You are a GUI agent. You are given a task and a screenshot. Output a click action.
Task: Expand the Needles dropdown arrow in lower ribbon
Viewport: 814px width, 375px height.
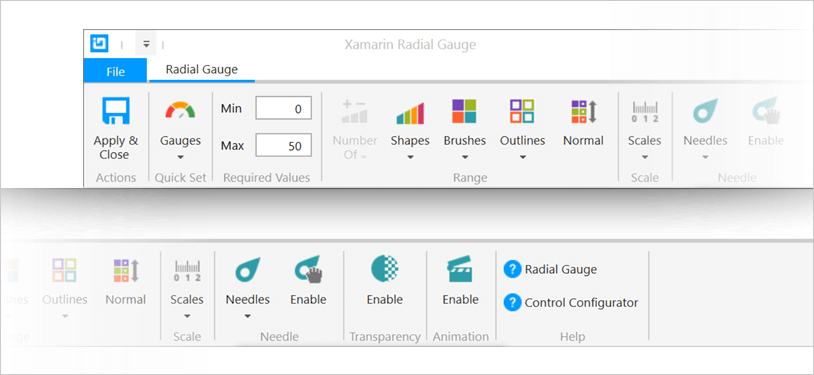point(248,316)
